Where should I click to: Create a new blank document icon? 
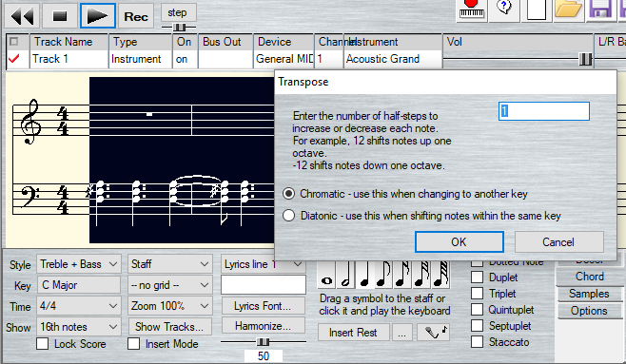(537, 10)
